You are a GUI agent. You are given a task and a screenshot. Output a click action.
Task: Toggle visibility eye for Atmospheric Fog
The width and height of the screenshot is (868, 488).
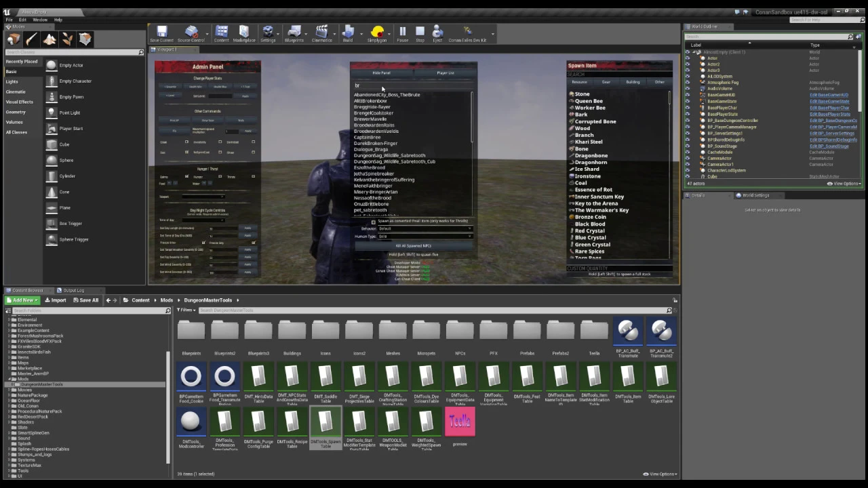(x=688, y=83)
